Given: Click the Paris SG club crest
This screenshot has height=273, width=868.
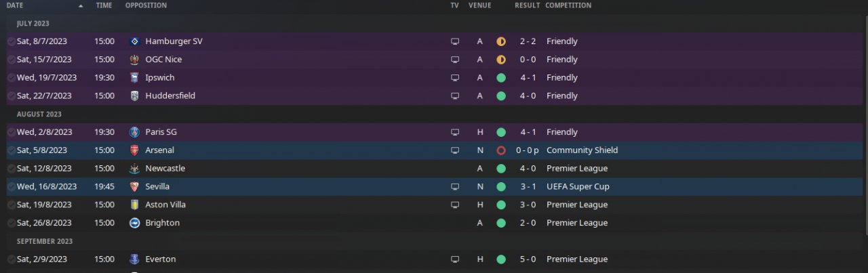Looking at the screenshot, I should coord(134,132).
